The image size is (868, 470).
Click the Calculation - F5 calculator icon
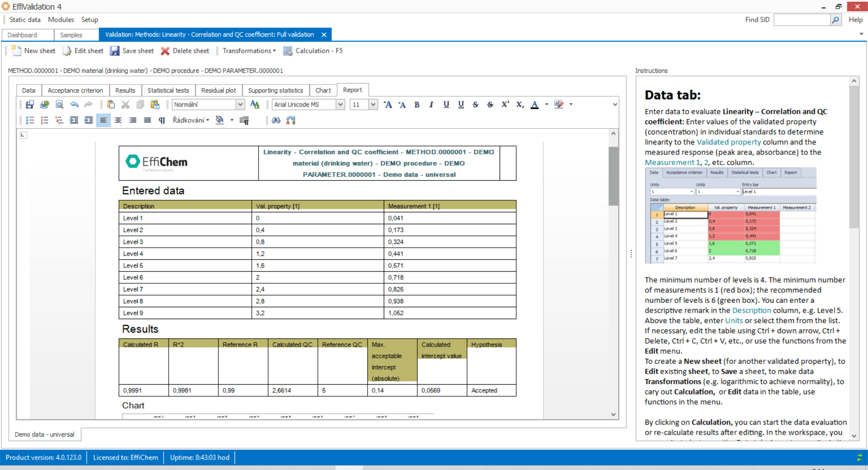pyautogui.click(x=288, y=51)
